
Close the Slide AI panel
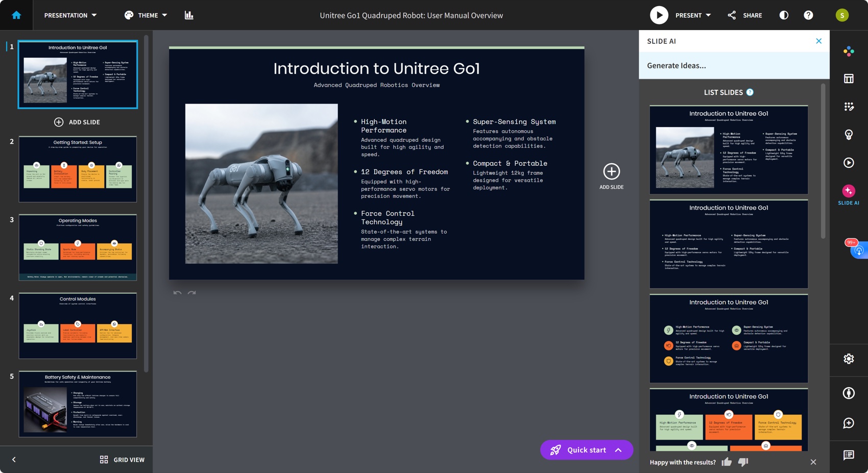tap(818, 41)
